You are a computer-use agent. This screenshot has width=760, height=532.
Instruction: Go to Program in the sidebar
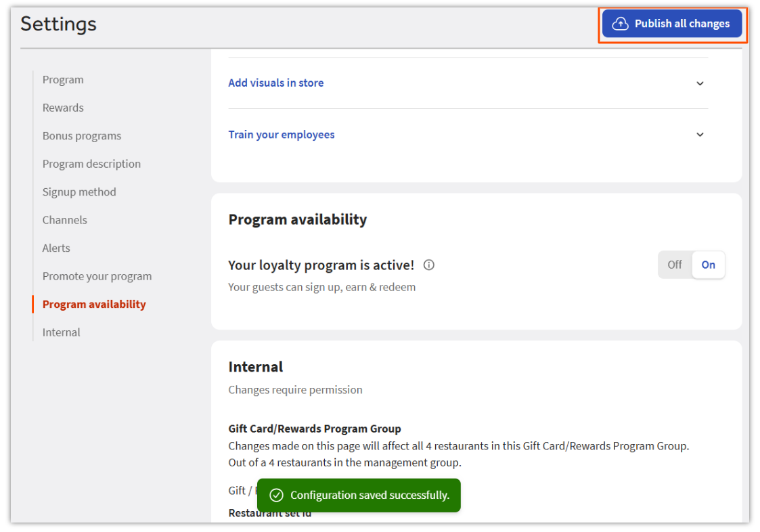(63, 80)
